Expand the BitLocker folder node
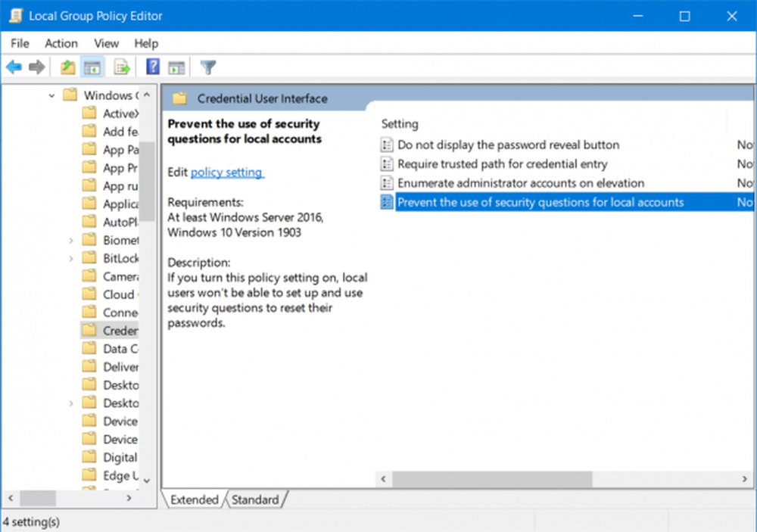This screenshot has width=757, height=532. tap(71, 259)
